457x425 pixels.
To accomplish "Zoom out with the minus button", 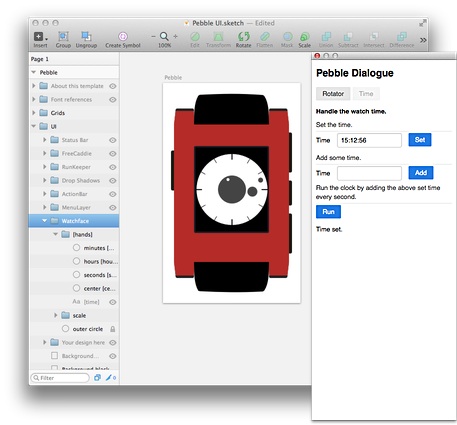I will point(153,36).
